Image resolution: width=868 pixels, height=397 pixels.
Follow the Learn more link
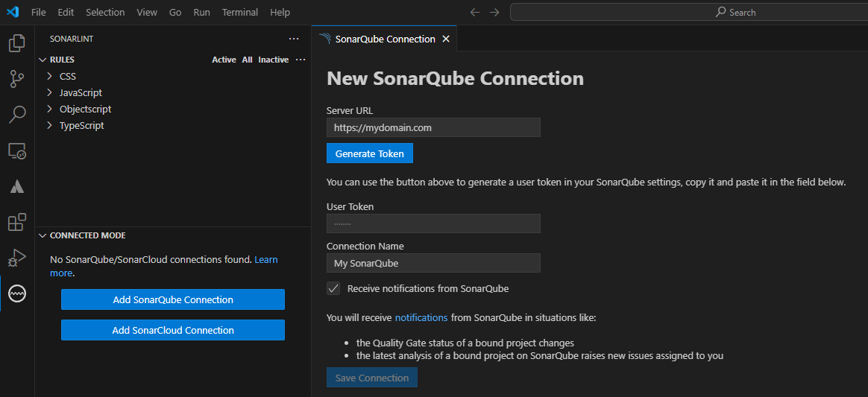tap(266, 259)
